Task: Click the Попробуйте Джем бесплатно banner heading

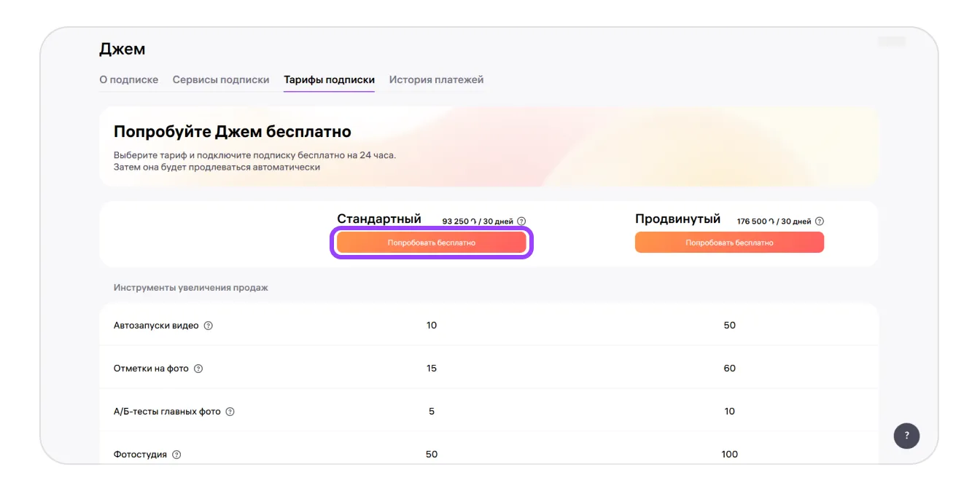Action: [232, 132]
